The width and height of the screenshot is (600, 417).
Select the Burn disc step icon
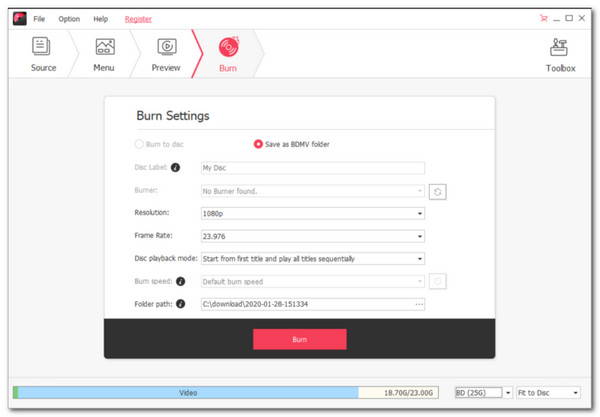(228, 47)
